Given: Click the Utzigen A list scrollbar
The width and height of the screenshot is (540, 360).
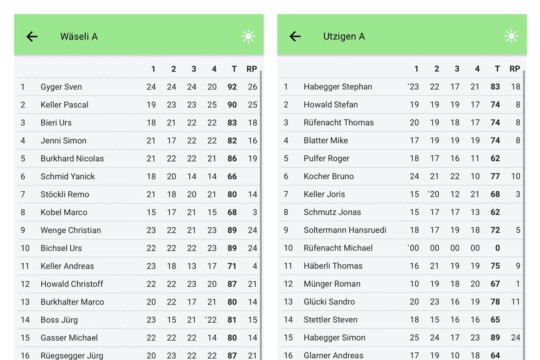Looking at the screenshot, I should coord(524,215).
